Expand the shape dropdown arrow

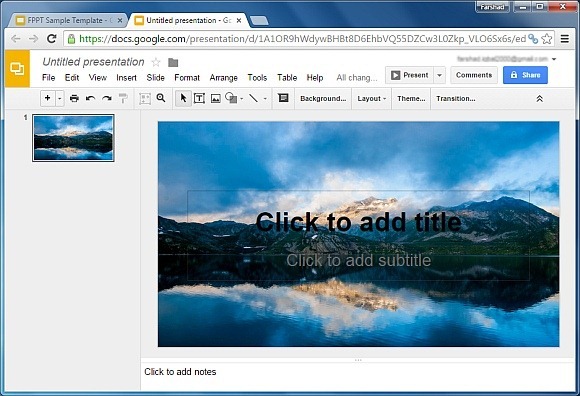tap(242, 99)
